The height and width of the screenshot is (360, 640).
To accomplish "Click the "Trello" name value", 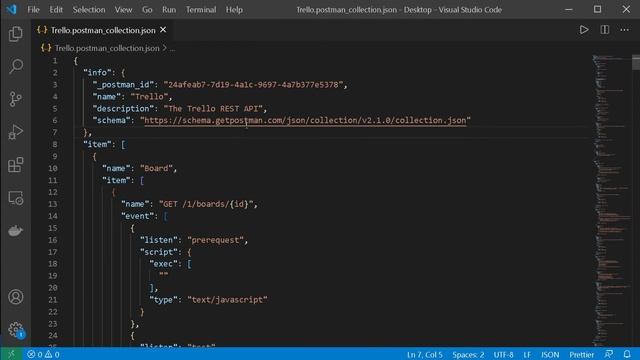I will [x=149, y=97].
